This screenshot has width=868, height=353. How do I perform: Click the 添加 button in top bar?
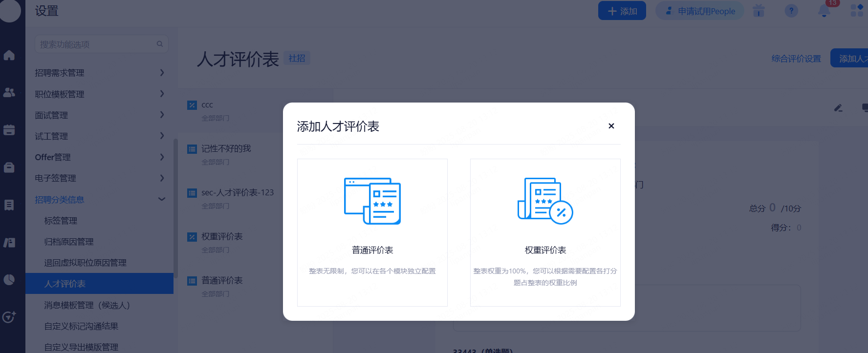[622, 11]
